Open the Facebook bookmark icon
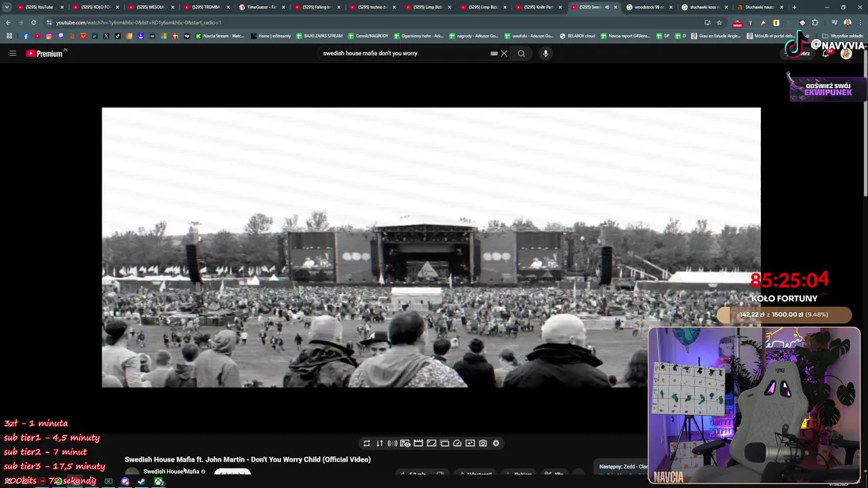868x488 pixels. point(26,36)
